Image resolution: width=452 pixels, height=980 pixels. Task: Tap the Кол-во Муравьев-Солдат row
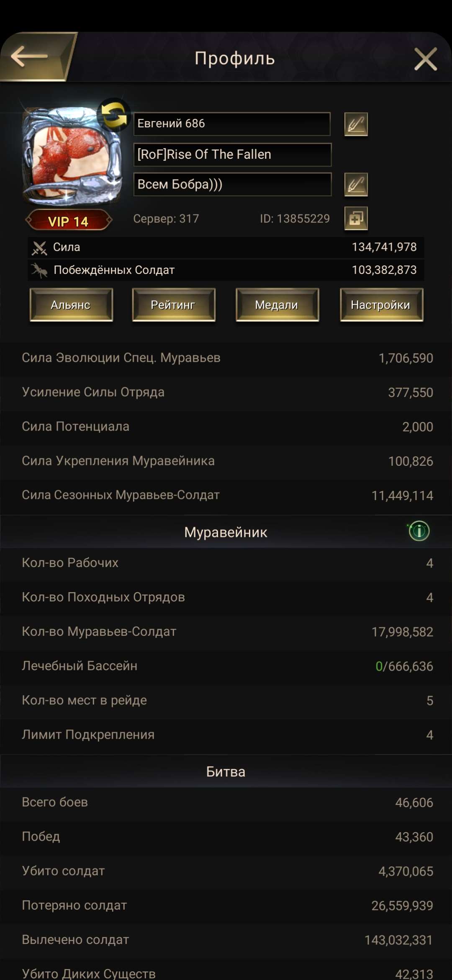tap(226, 632)
